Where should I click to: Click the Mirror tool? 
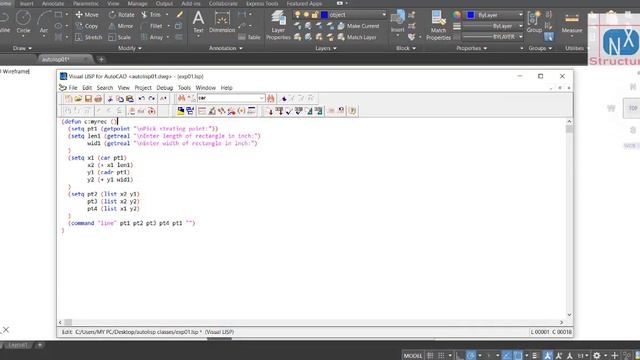121,26
